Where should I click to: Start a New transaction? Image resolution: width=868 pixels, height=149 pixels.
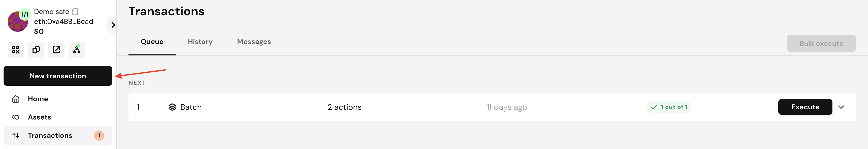[x=58, y=76]
